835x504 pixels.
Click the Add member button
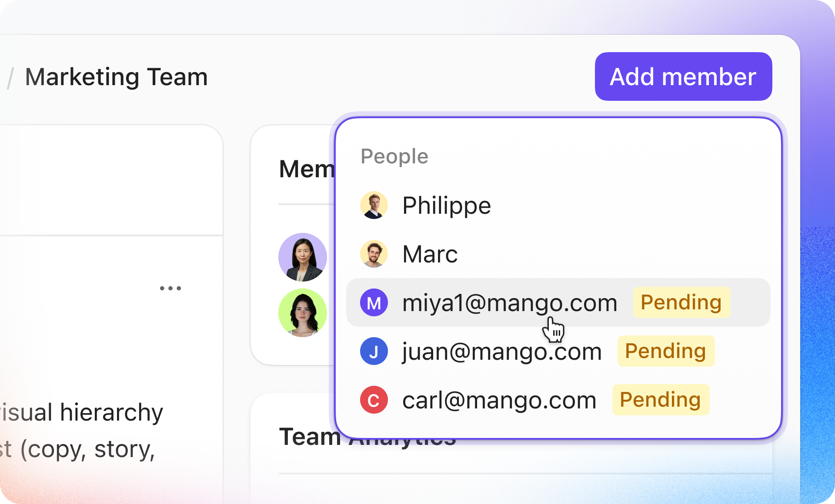(683, 77)
